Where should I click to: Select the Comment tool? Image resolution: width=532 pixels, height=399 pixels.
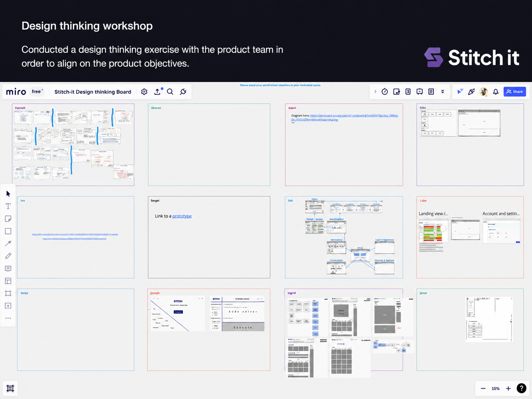[8, 269]
